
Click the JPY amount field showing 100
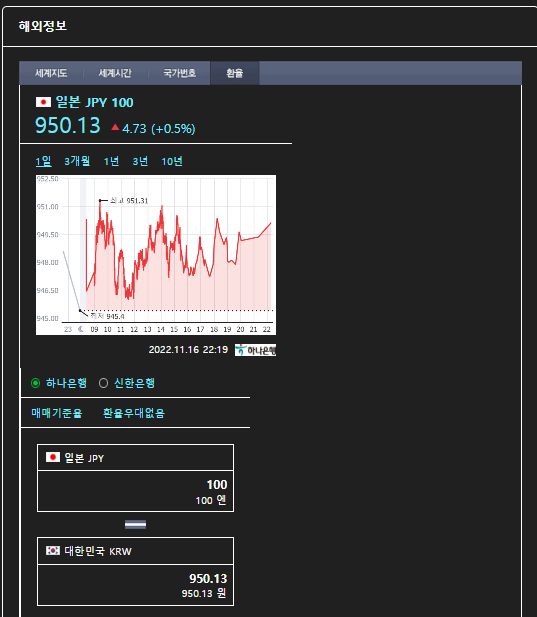tap(135, 491)
